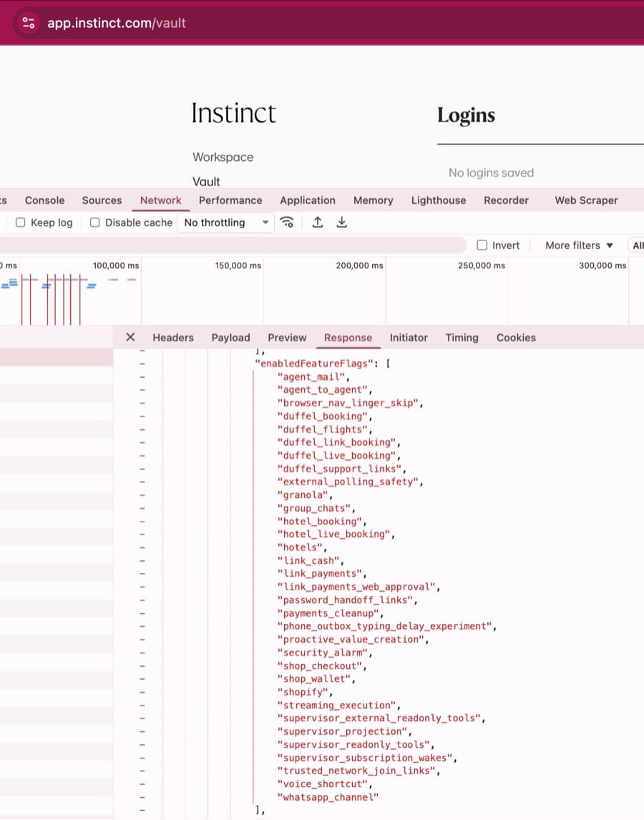Open the Application tab
The image size is (644, 820).
(x=308, y=200)
